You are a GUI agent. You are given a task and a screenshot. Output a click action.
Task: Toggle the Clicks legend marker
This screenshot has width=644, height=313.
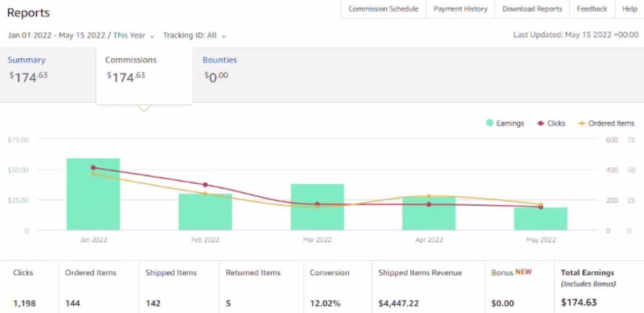[x=540, y=123]
